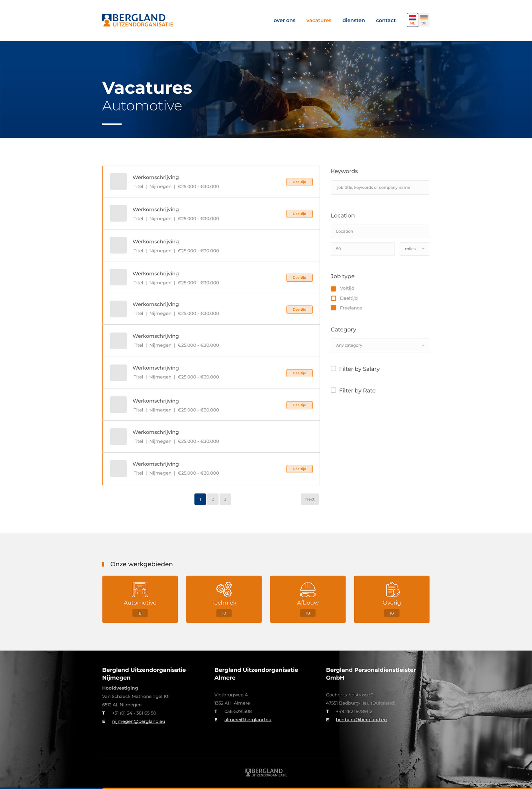Click the Bergland Uitzendorganisatie header logo
Viewport: 532px width, 789px height.
[x=137, y=20]
